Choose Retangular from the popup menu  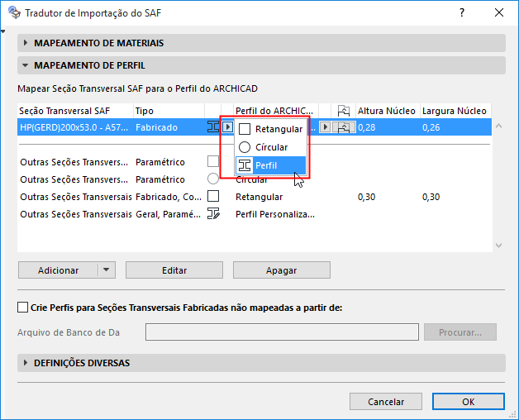coord(271,129)
